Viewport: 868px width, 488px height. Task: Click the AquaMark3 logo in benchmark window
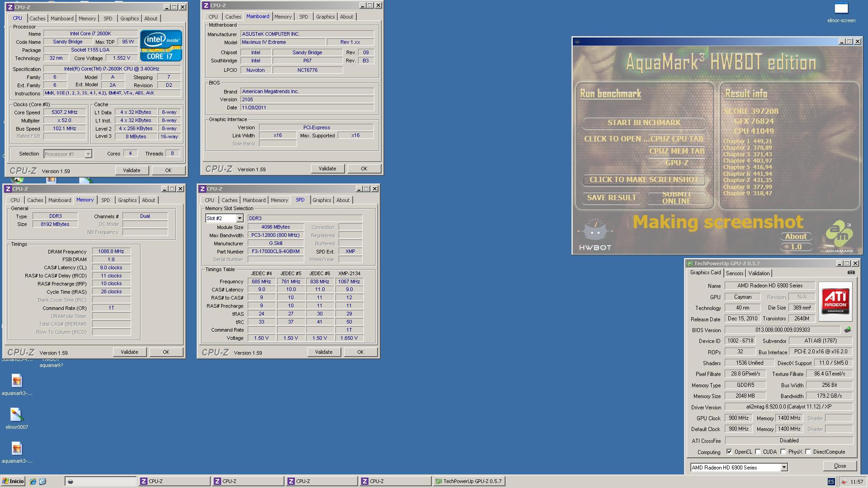[840, 236]
